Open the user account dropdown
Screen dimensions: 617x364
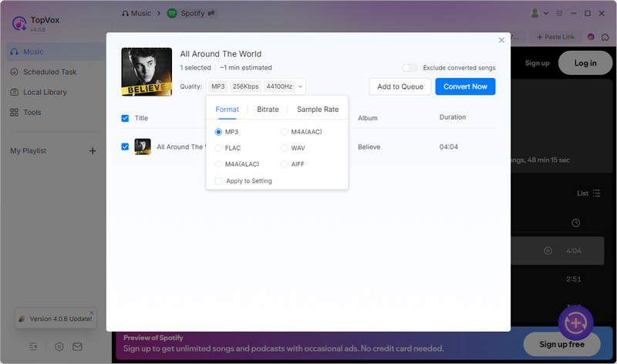pyautogui.click(x=539, y=13)
